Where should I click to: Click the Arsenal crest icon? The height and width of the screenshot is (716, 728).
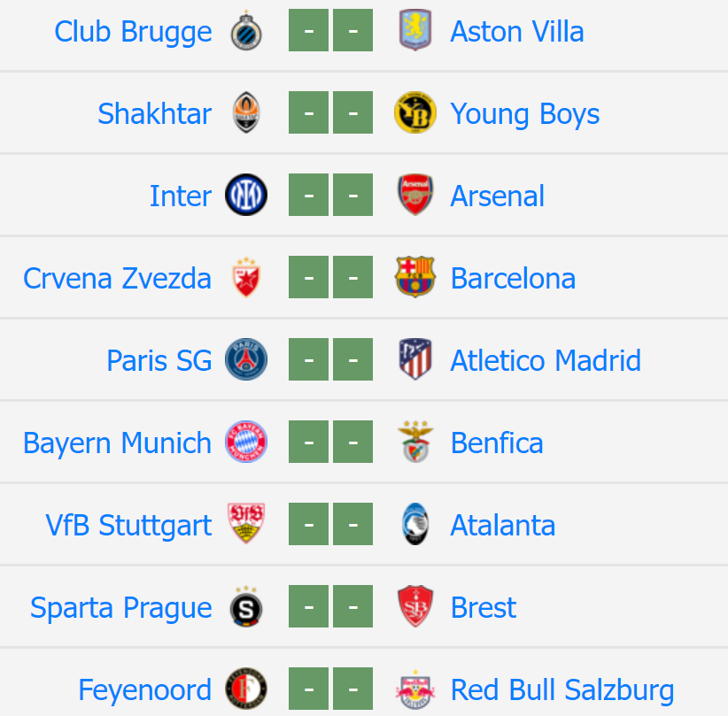pyautogui.click(x=415, y=195)
